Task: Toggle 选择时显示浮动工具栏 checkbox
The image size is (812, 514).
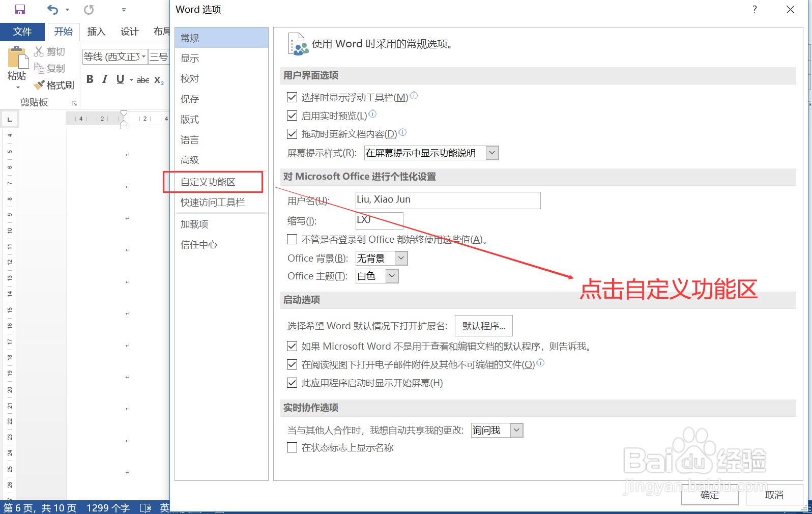Action: coord(292,97)
